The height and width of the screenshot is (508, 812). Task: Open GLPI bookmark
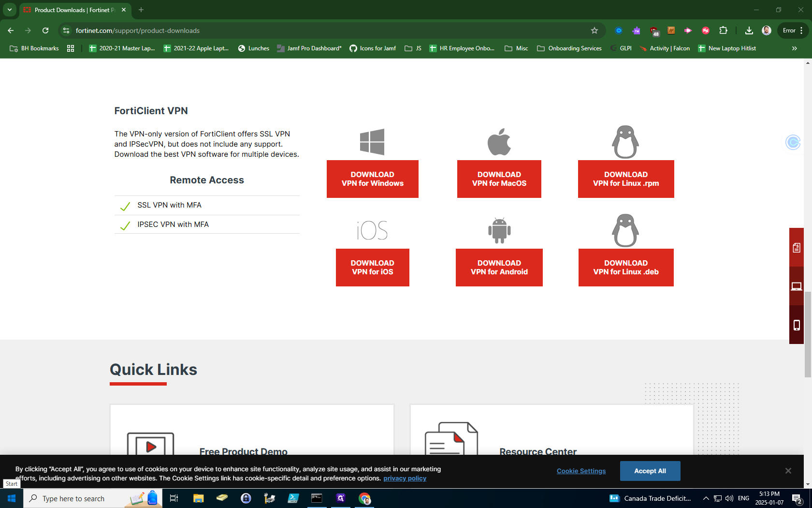click(621, 48)
